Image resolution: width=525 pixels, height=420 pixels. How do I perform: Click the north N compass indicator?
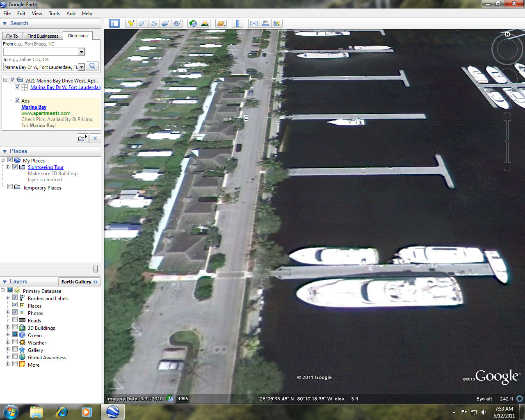pyautogui.click(x=507, y=34)
